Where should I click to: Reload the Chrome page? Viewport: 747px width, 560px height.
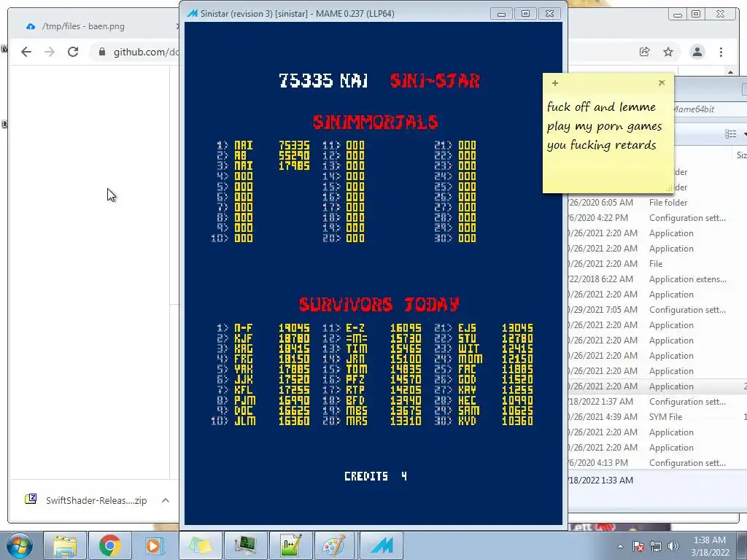(73, 52)
